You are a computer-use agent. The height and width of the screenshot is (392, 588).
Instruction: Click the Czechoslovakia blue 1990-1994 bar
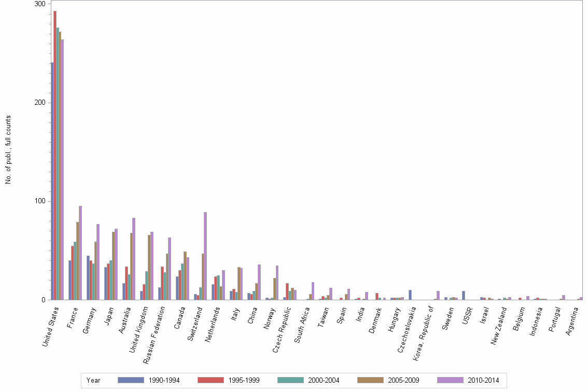[410, 295]
